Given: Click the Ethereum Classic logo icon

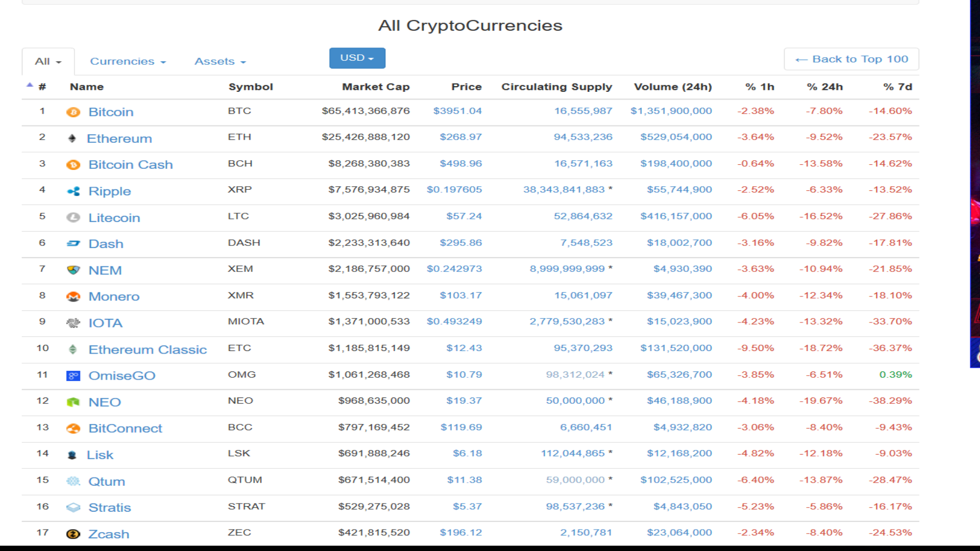Looking at the screenshot, I should [x=73, y=349].
